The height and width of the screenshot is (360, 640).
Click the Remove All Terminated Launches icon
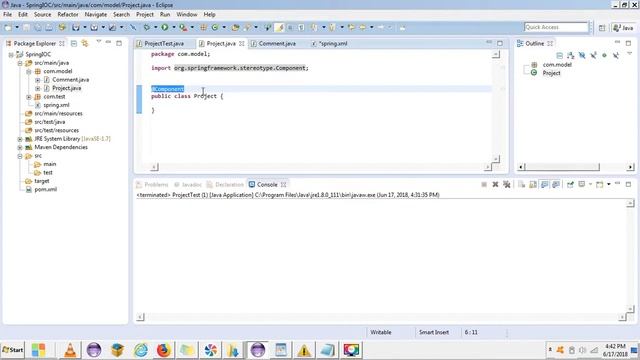(x=507, y=184)
